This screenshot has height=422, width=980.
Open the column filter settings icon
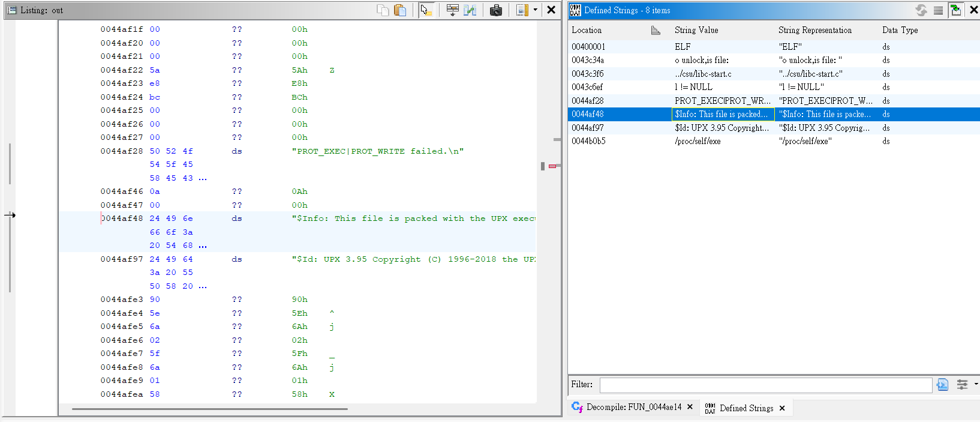coord(962,385)
